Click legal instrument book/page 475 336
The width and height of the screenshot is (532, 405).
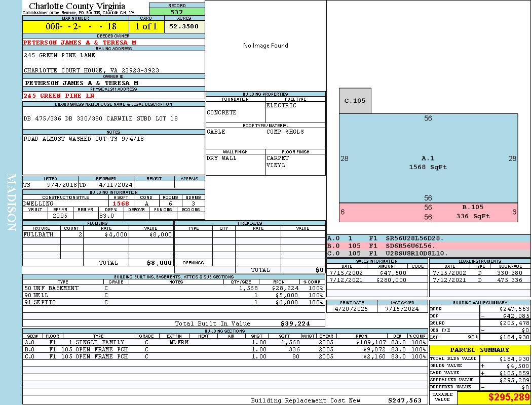(x=510, y=280)
